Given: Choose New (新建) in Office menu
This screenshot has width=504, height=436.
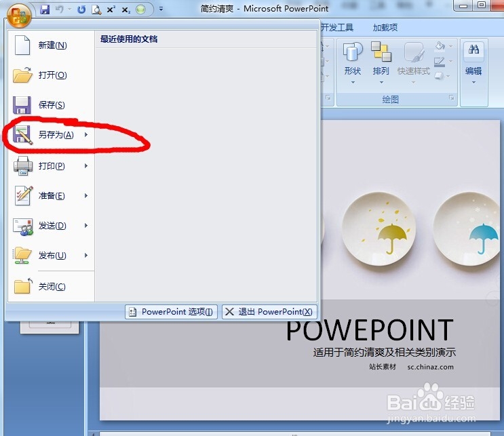Looking at the screenshot, I should coord(51,45).
